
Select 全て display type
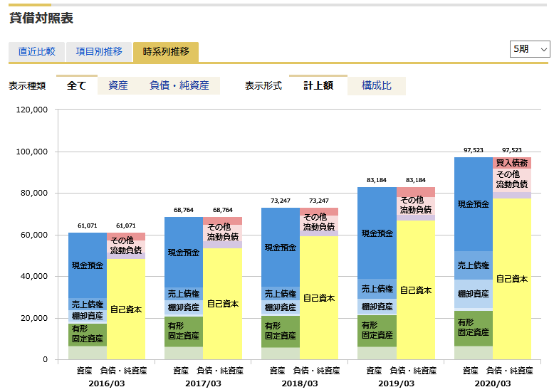click(77, 85)
